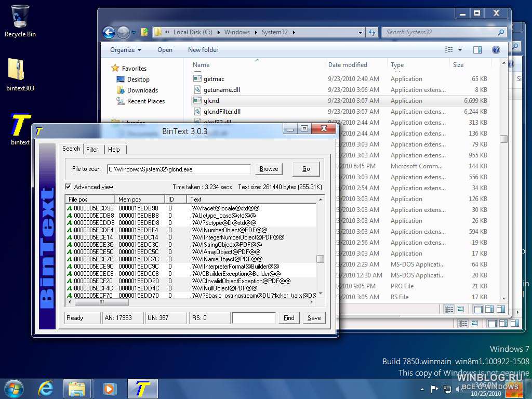Click the BinText title bar T icon
Viewport: 532px width, 399px height.
(39, 131)
